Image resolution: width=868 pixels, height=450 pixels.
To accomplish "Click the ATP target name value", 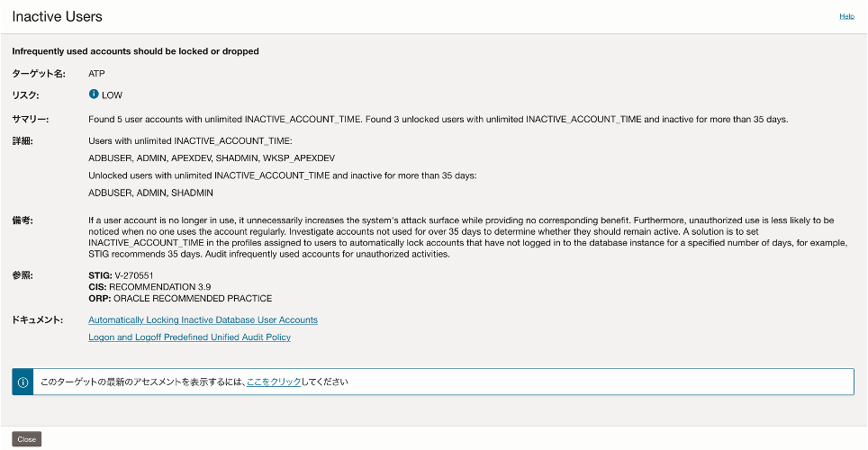I will [x=97, y=73].
